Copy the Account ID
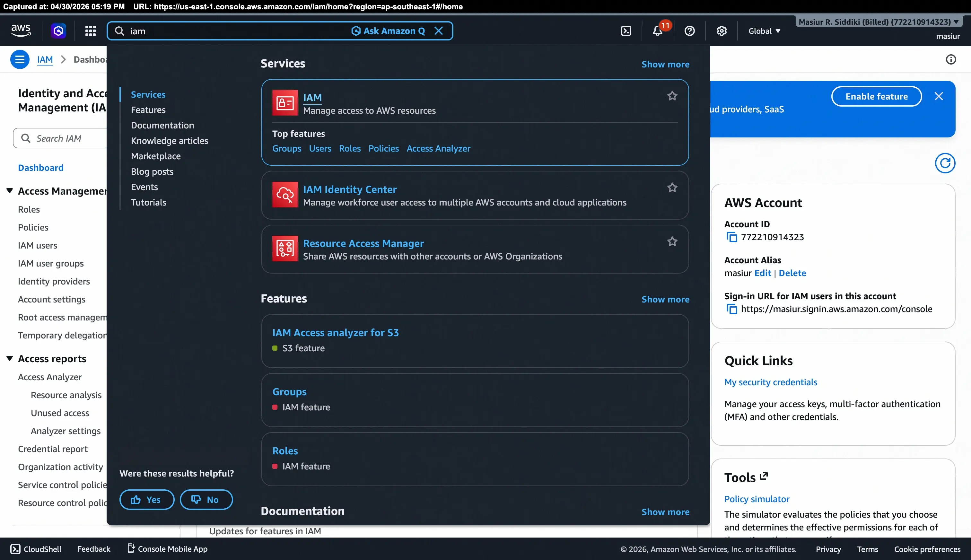 click(x=731, y=237)
